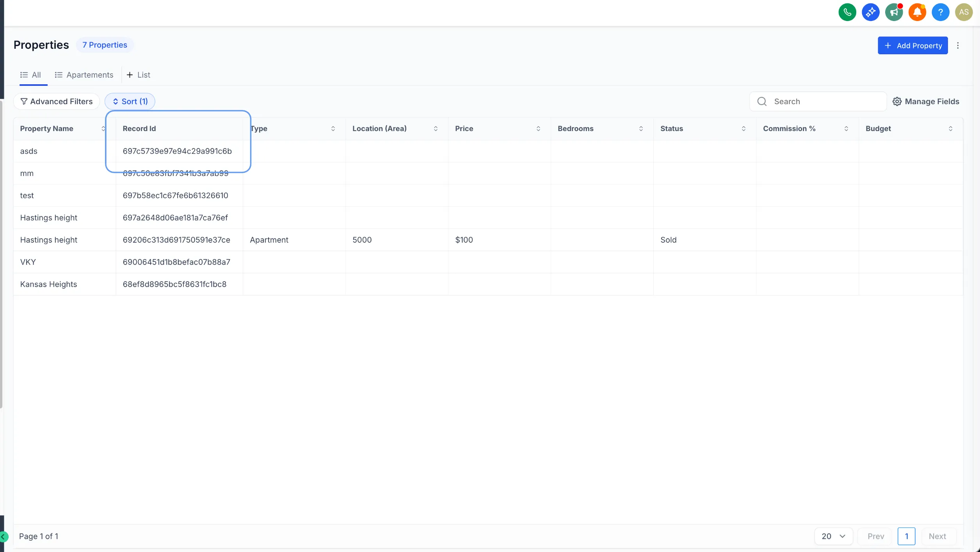Open the megaphone announcements icon
980x552 pixels.
click(x=894, y=12)
